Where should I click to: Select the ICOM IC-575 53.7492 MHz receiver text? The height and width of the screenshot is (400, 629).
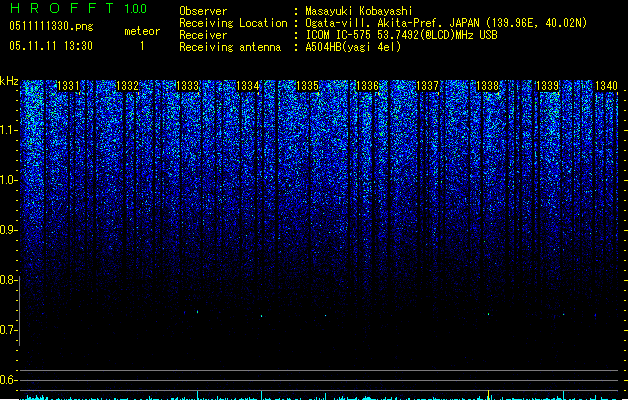click(402, 35)
